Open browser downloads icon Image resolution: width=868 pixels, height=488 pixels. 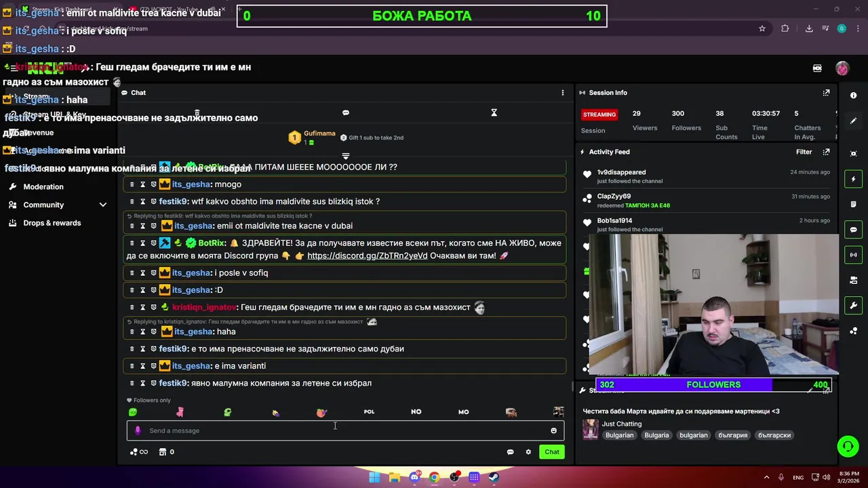coord(809,28)
